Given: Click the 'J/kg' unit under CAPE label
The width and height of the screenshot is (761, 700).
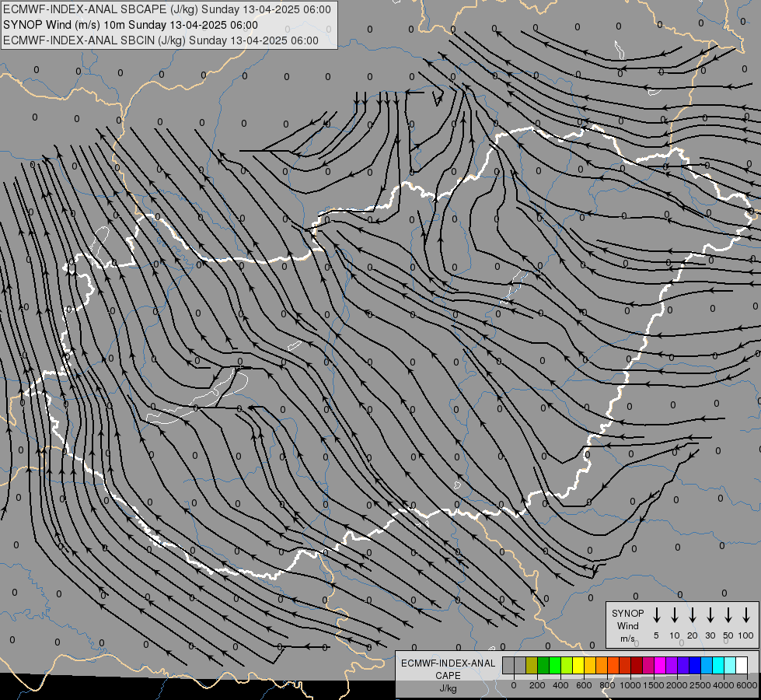Looking at the screenshot, I should [x=448, y=688].
